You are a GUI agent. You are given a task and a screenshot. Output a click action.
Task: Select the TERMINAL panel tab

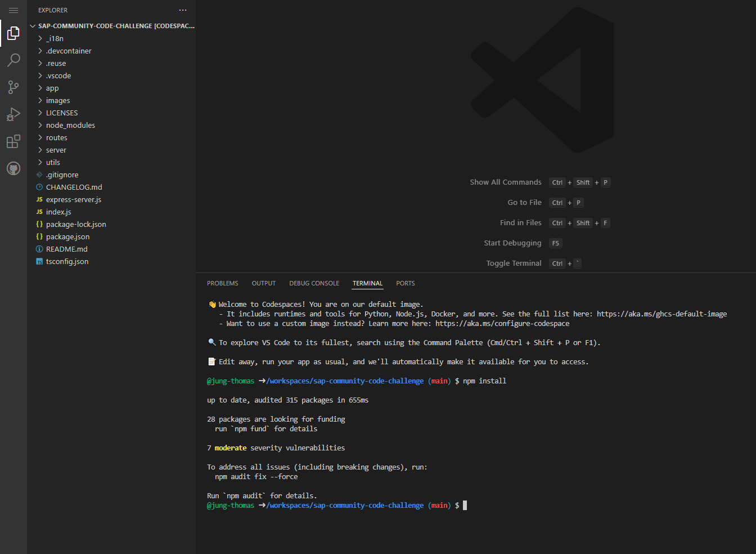click(367, 283)
